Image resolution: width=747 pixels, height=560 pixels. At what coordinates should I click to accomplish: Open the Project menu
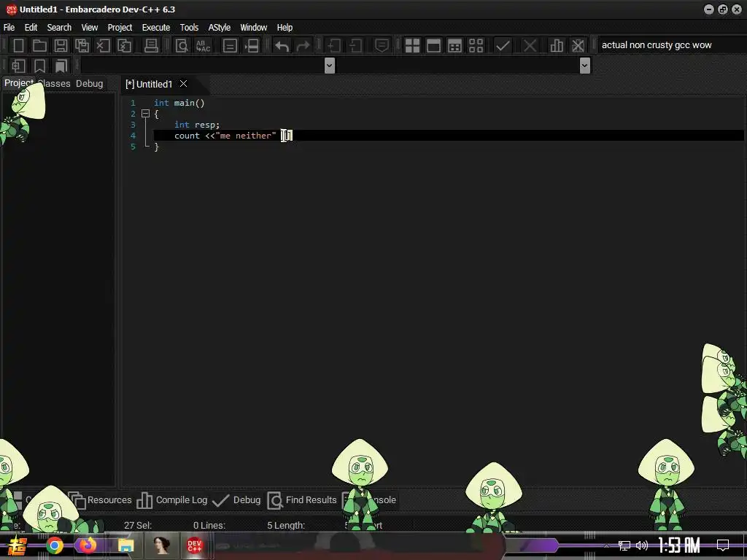click(120, 27)
